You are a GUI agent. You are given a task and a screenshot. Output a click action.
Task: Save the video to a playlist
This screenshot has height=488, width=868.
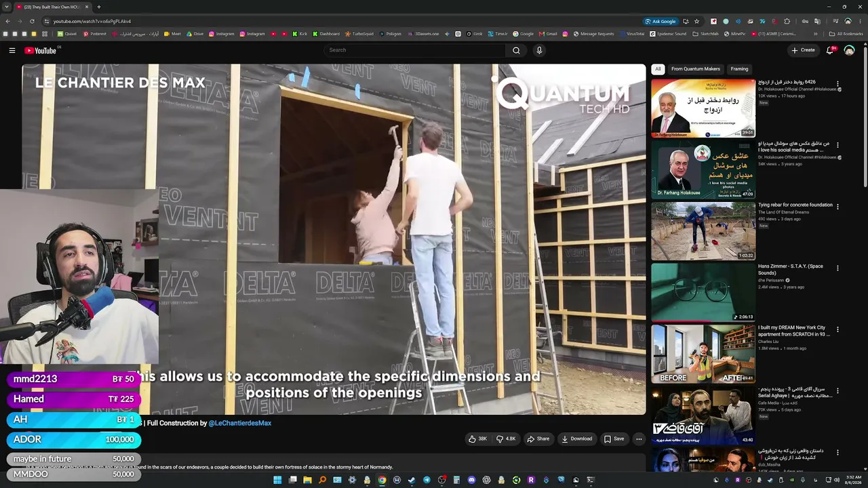(614, 439)
